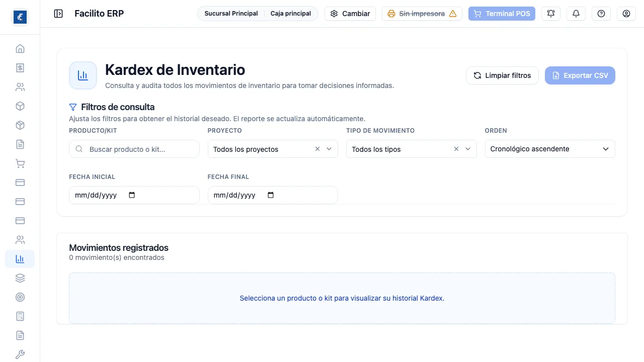Click Limpiar filtros button
This screenshot has width=644, height=362.
[502, 75]
